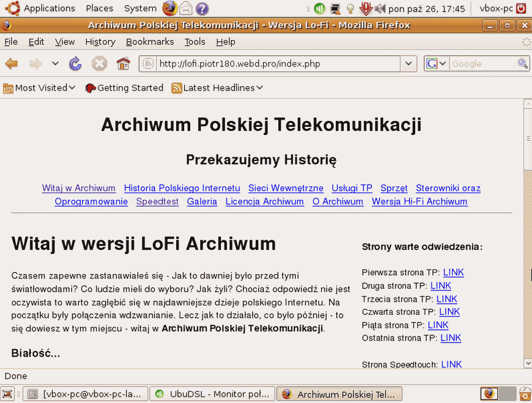Open the History menu
This screenshot has width=532, height=403.
click(101, 42)
